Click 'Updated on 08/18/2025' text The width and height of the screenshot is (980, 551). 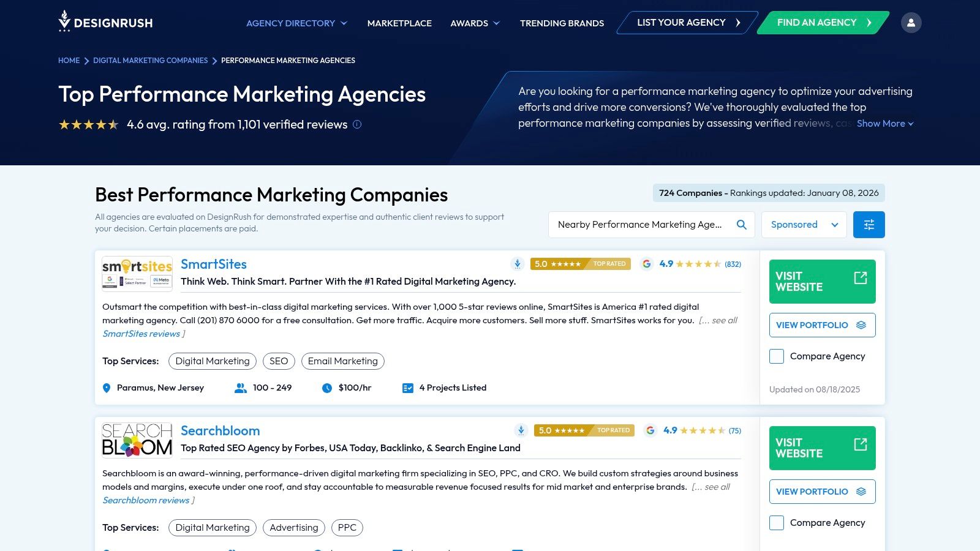tap(815, 389)
